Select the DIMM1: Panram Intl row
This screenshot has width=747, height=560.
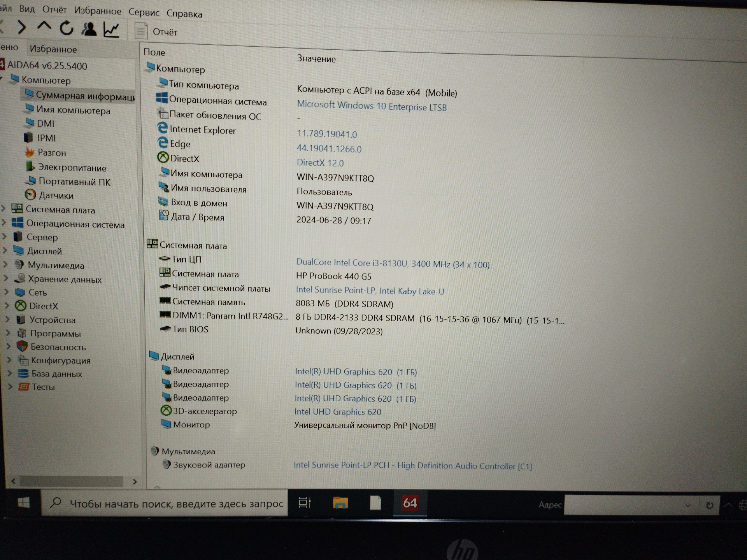362,318
